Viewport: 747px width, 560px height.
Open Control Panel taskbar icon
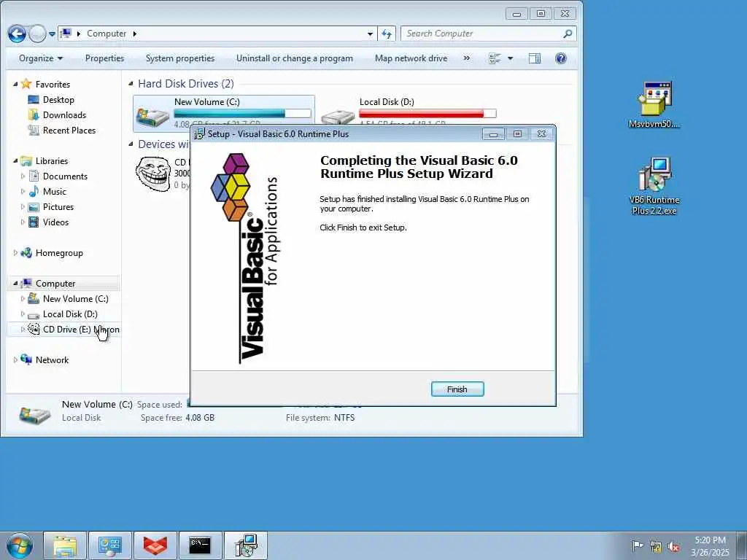[x=110, y=545]
